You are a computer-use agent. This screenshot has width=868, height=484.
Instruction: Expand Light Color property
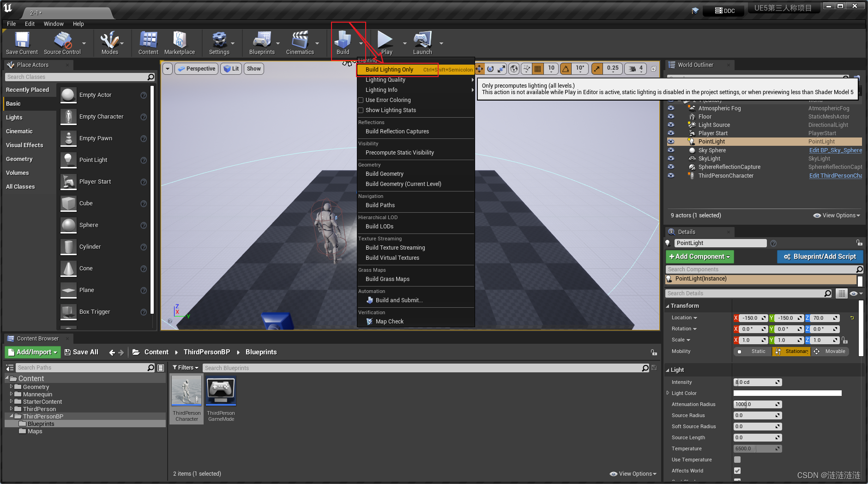[668, 393]
